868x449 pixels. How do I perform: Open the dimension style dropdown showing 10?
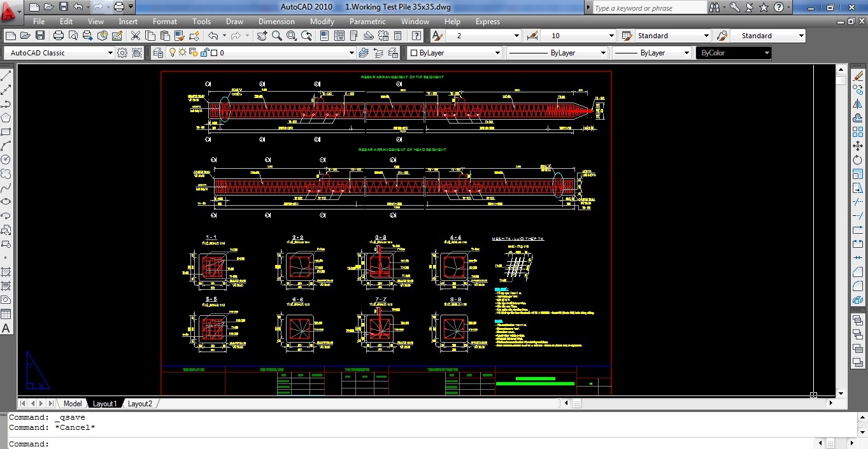click(x=578, y=36)
